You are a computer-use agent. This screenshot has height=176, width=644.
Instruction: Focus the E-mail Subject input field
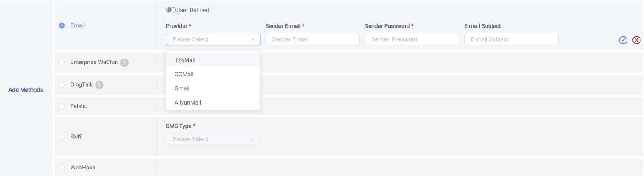point(511,39)
